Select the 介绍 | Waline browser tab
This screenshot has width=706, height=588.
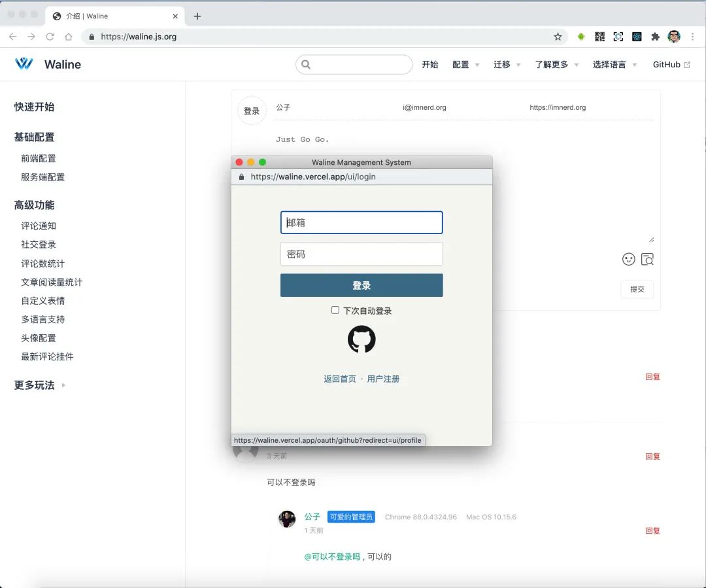(115, 16)
